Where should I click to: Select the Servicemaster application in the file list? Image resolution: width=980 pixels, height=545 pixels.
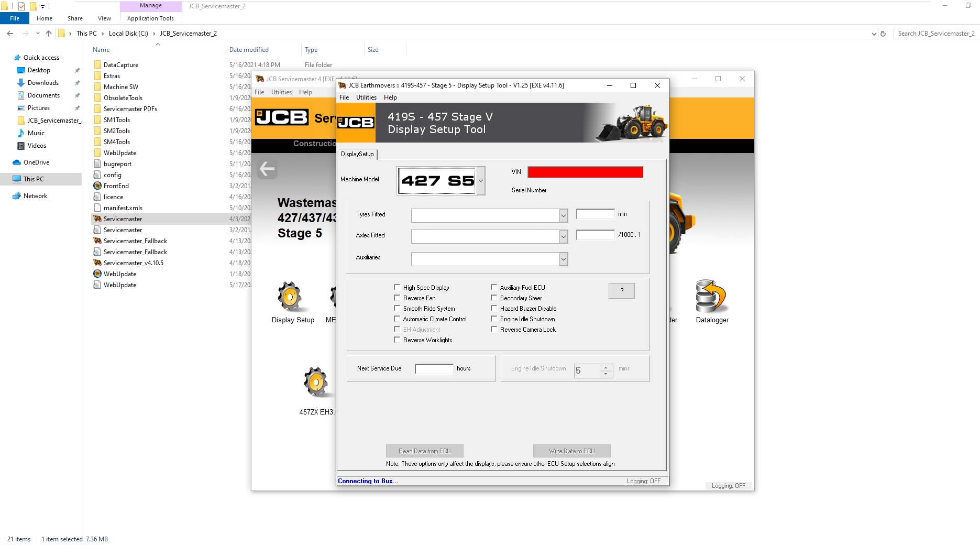pos(123,219)
